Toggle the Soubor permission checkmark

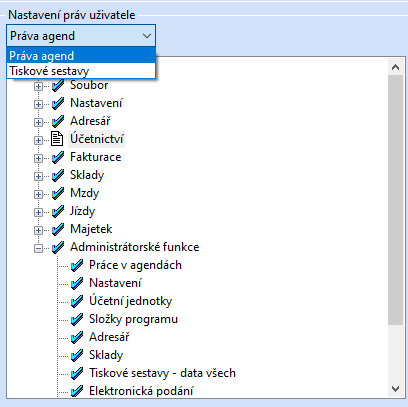tap(58, 86)
